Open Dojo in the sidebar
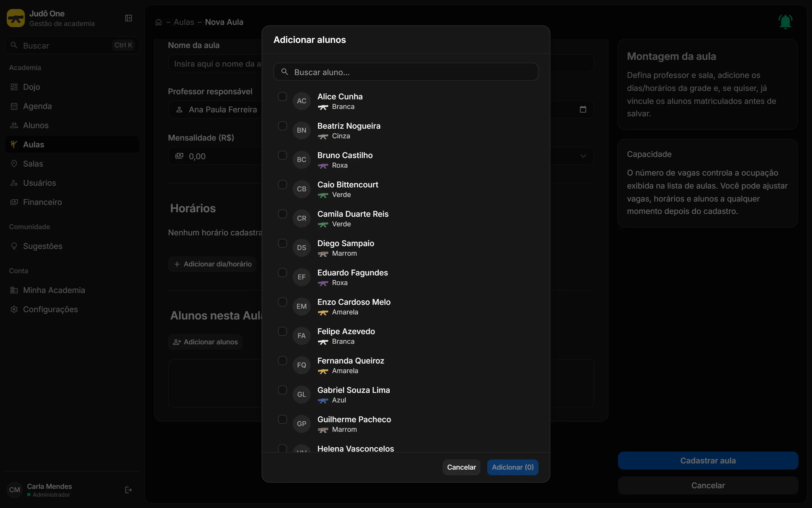 72,87
